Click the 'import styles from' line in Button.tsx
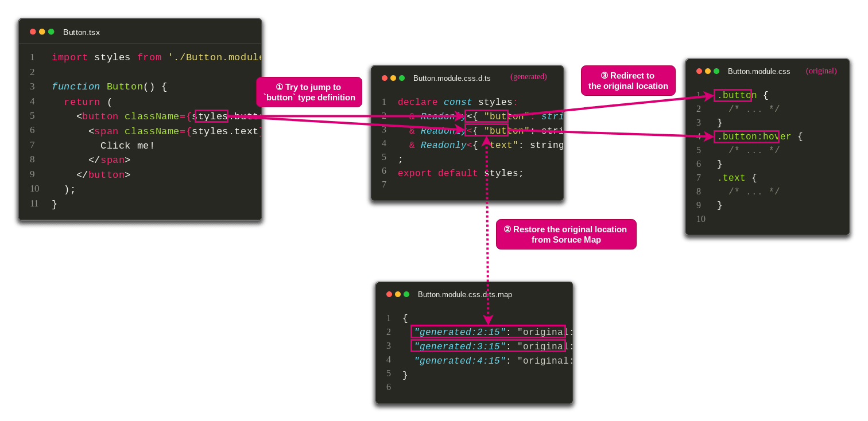 point(156,57)
